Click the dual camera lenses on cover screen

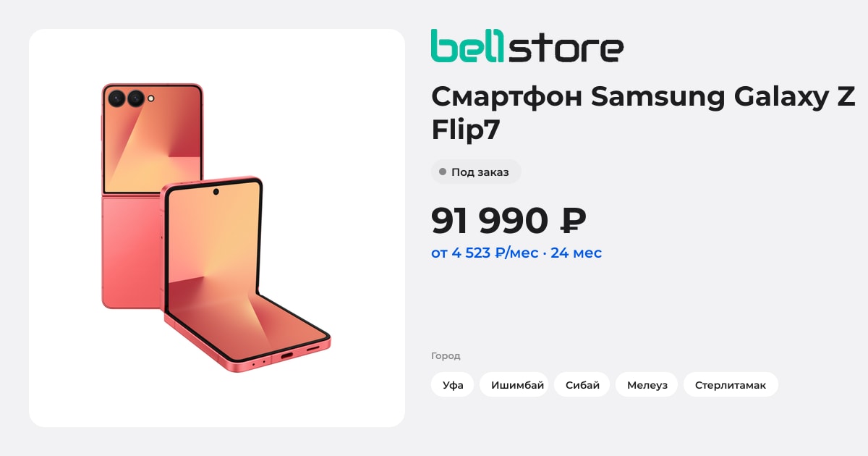point(126,98)
